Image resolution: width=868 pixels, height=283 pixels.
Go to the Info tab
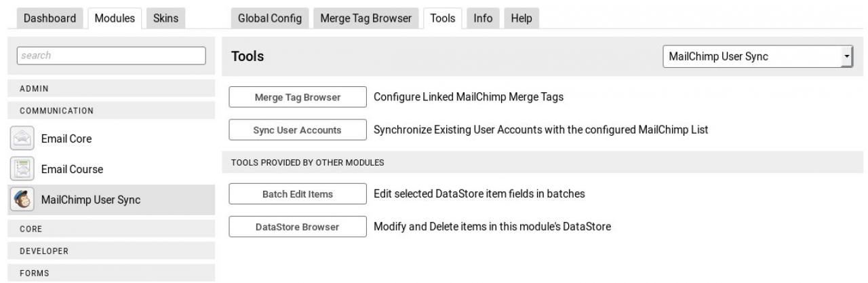tap(483, 18)
